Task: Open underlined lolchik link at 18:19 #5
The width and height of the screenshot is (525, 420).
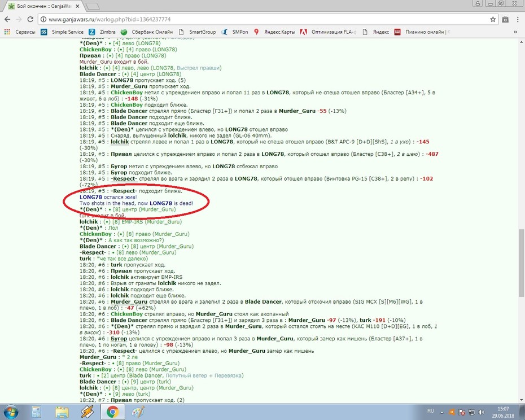Action: click(x=120, y=142)
